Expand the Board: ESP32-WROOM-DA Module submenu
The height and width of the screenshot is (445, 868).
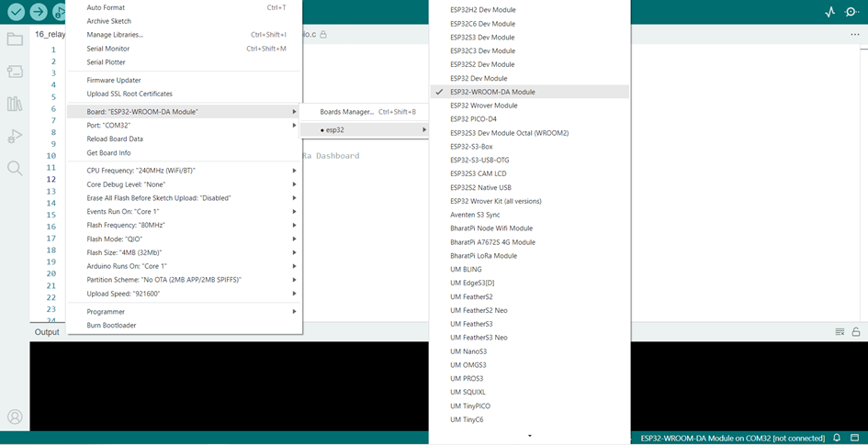pos(185,112)
